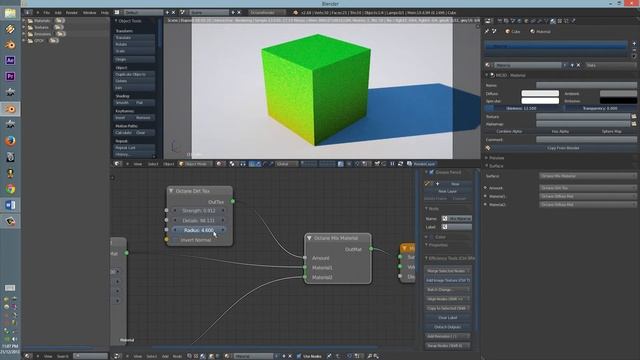Toggle the Has Alpha option

[560, 131]
